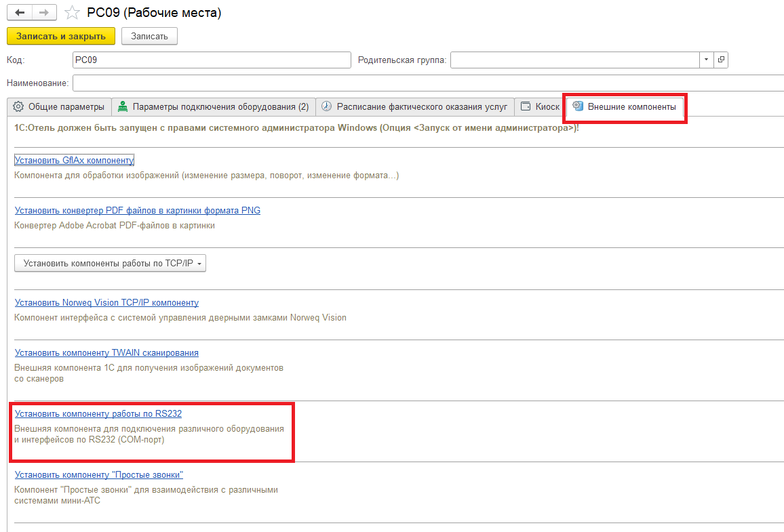The height and width of the screenshot is (532, 784).
Task: Click the administrator rights warning text
Action: tap(296, 128)
